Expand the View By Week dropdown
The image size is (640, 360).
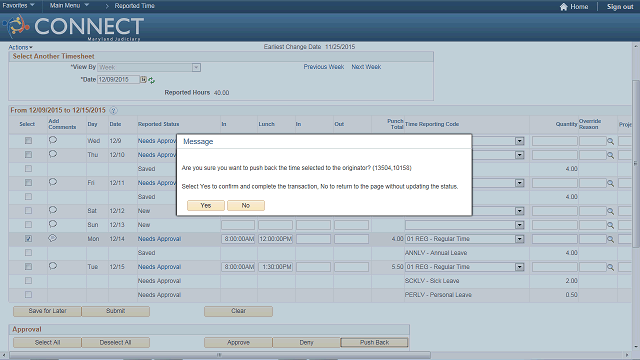coord(196,67)
